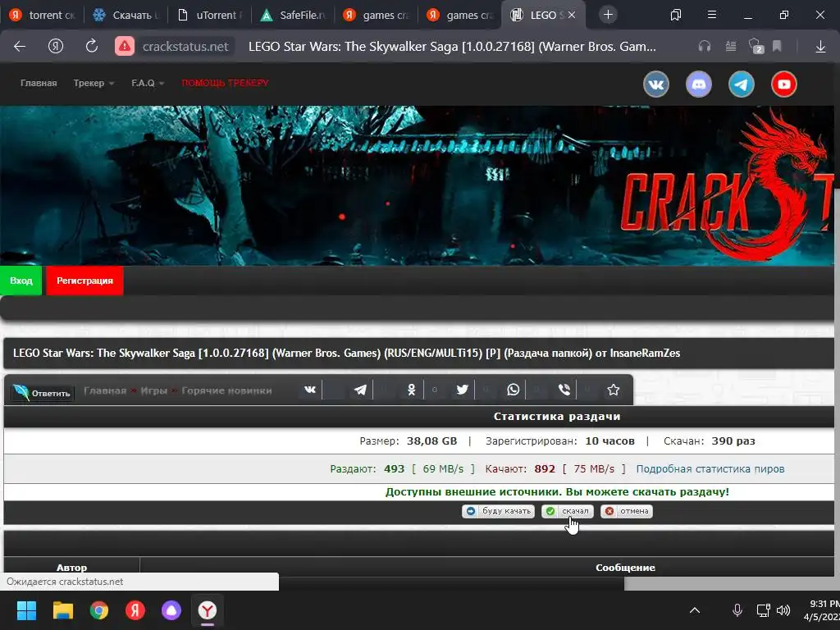
Task: Share to WhatsApp via share bar icon
Action: [514, 390]
